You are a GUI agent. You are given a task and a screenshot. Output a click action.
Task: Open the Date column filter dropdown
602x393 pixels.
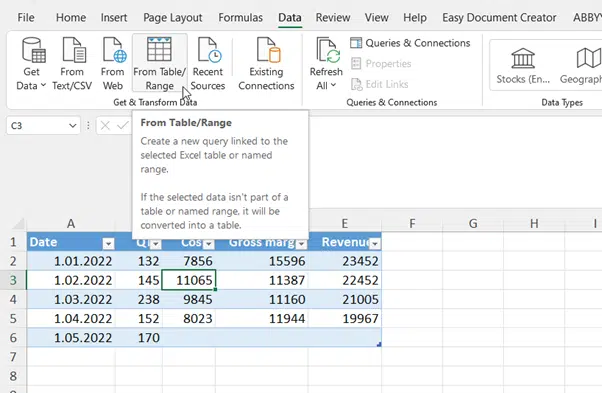click(109, 243)
